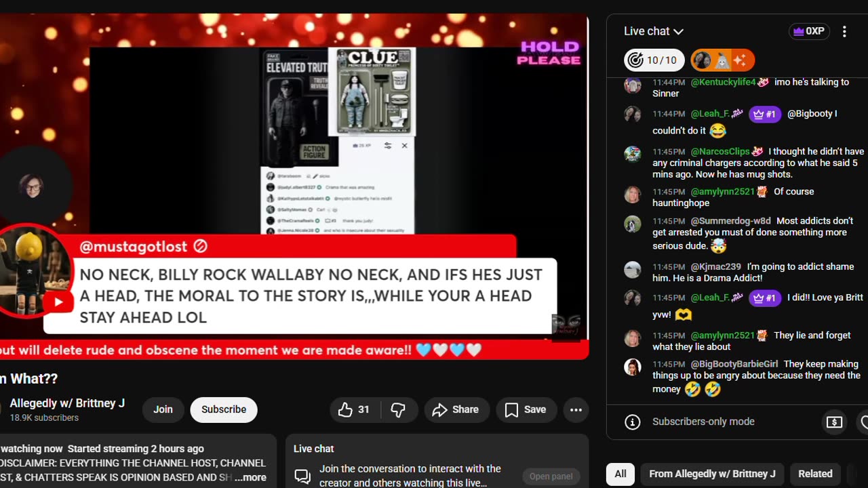Open @Kentuckylife4 chat username

coord(723,82)
